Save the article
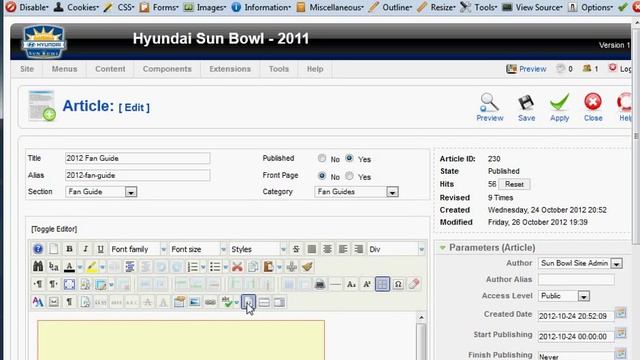The height and width of the screenshot is (360, 640). click(526, 107)
